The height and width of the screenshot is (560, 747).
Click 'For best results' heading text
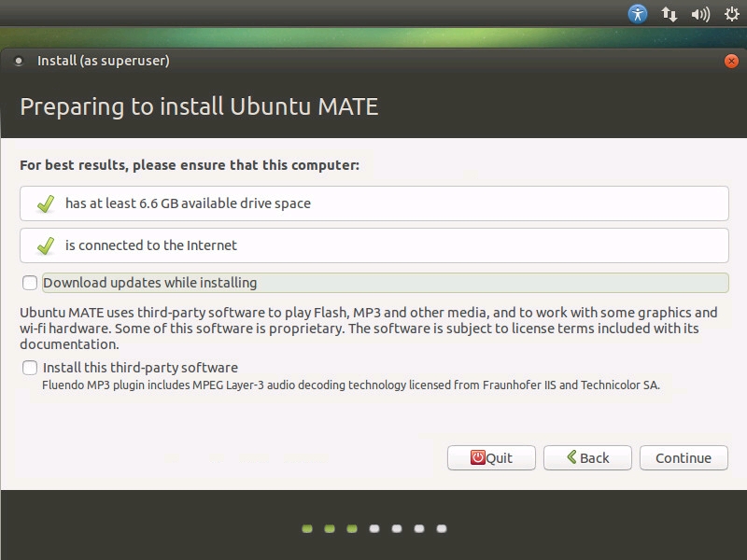coord(190,165)
